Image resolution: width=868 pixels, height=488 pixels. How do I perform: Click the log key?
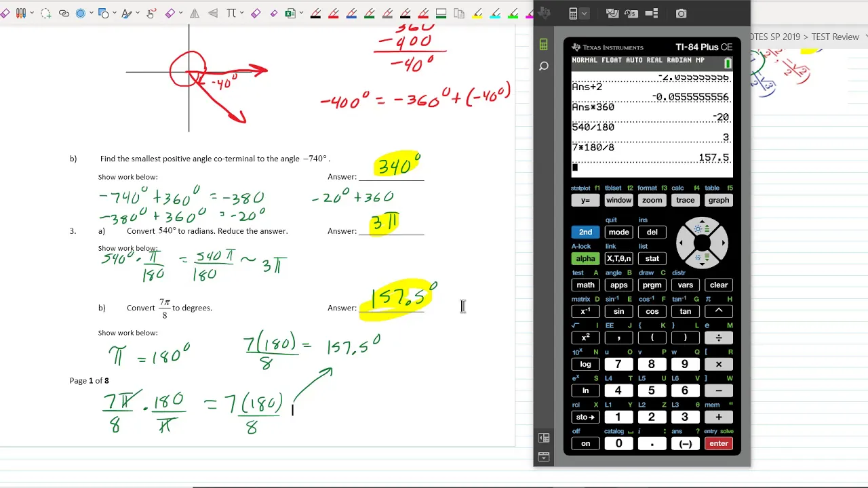585,364
